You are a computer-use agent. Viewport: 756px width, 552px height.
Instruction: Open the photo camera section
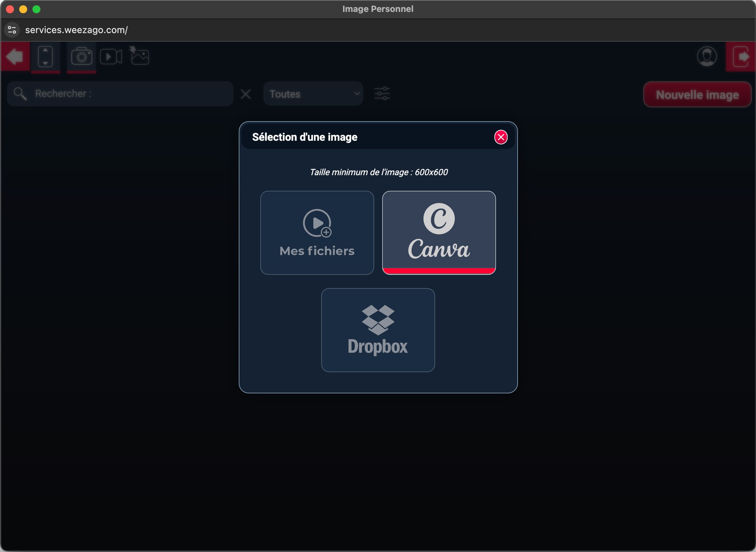[81, 56]
